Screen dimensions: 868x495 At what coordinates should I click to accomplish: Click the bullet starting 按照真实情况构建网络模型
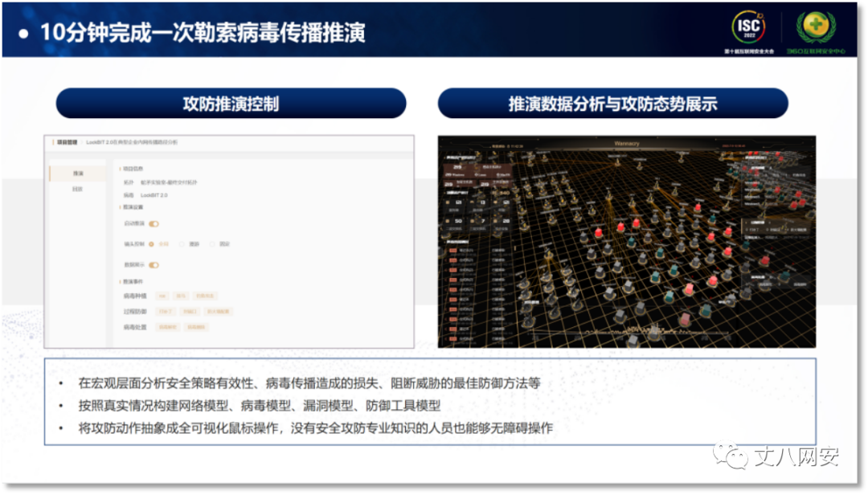point(259,406)
